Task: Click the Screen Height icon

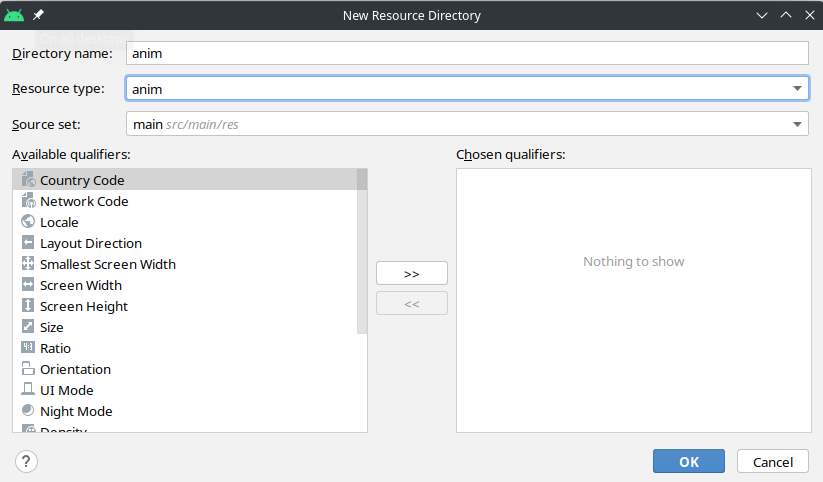Action: (28, 306)
